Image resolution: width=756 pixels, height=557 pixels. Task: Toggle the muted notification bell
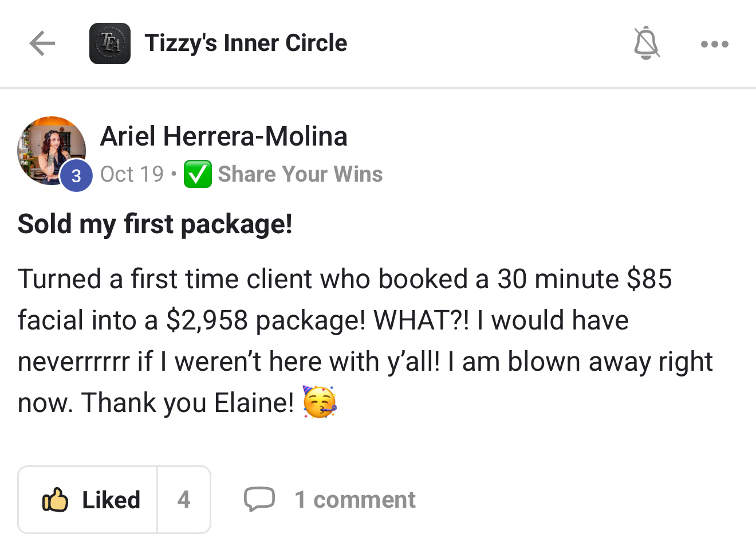pyautogui.click(x=647, y=43)
